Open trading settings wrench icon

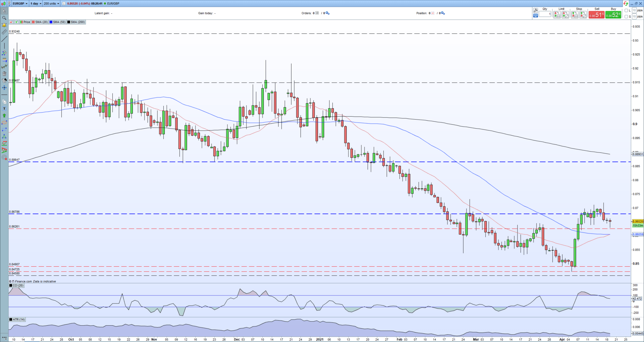[x=535, y=10]
